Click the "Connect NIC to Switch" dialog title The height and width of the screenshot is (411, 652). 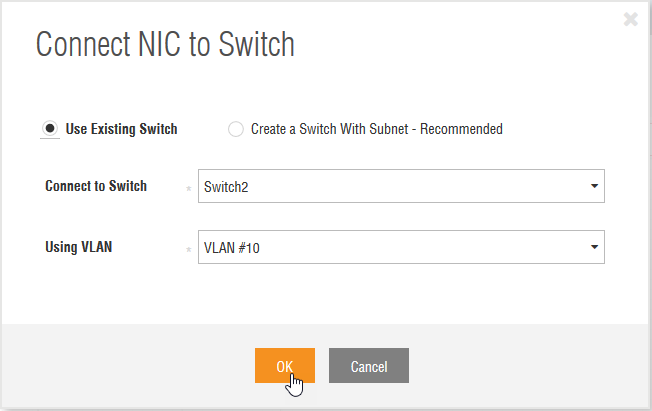(165, 45)
